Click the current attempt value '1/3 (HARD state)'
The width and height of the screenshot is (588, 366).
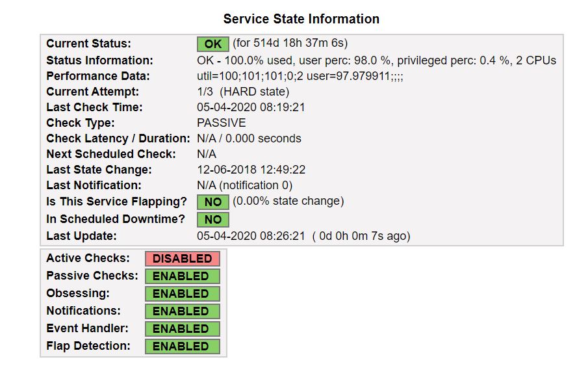pyautogui.click(x=243, y=92)
